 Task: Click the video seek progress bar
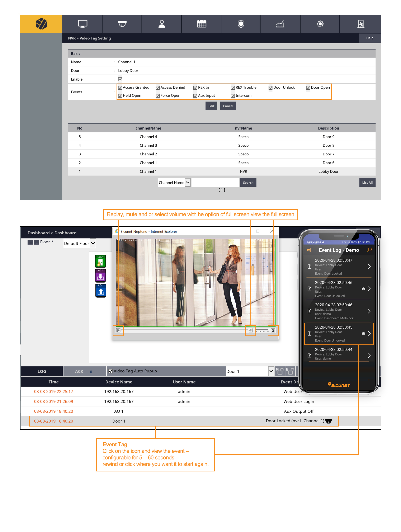point(184,330)
